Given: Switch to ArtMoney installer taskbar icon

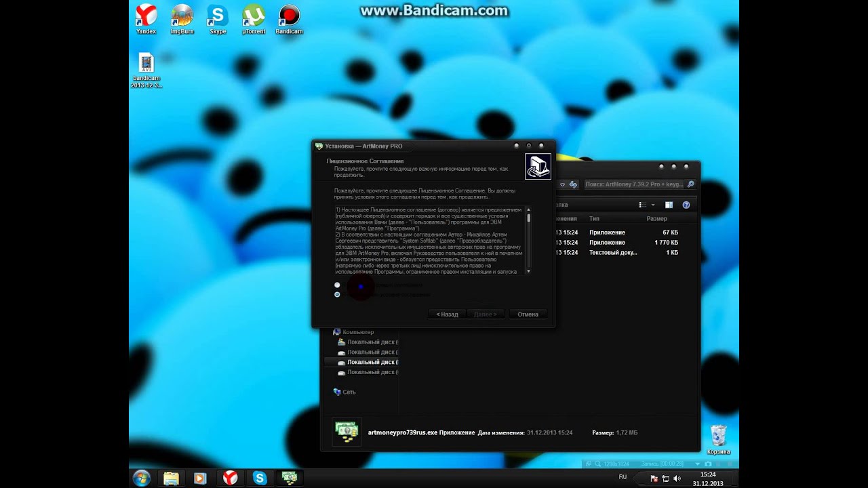Looking at the screenshot, I should coord(290,479).
